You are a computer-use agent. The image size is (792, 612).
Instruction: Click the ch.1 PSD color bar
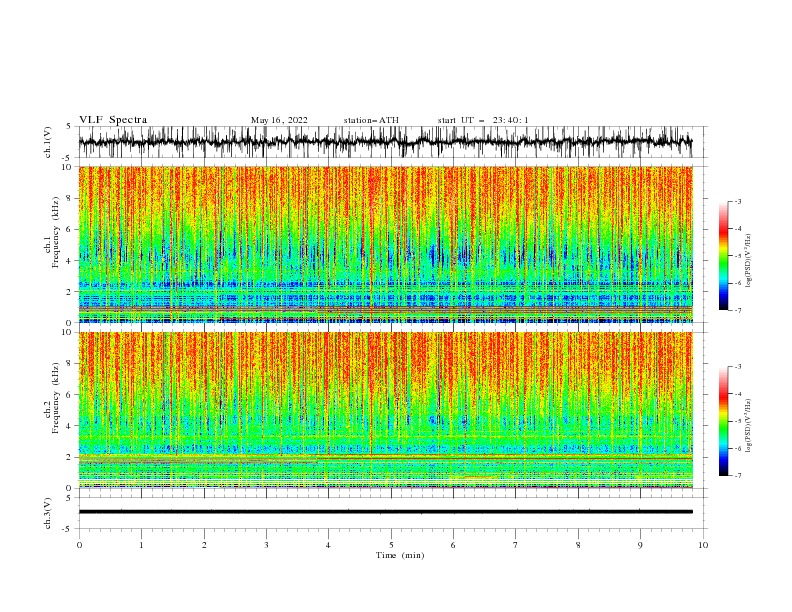(x=723, y=256)
